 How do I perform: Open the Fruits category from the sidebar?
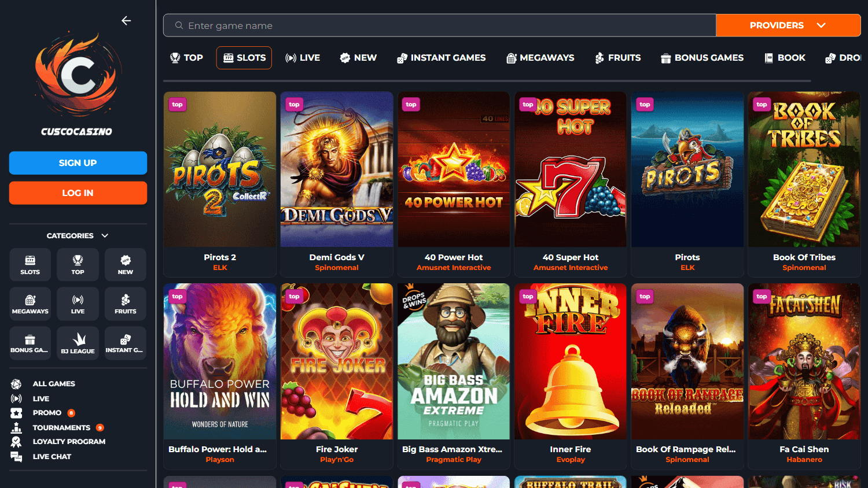tap(125, 304)
